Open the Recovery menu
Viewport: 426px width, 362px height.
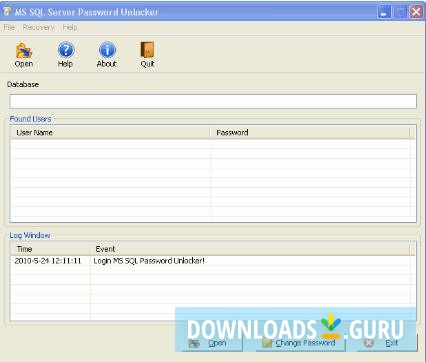click(38, 27)
